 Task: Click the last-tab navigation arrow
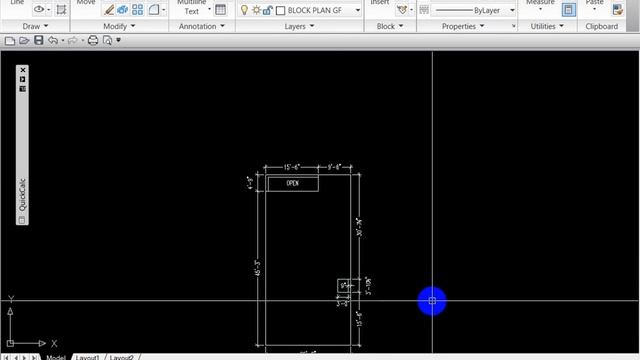coord(34,358)
